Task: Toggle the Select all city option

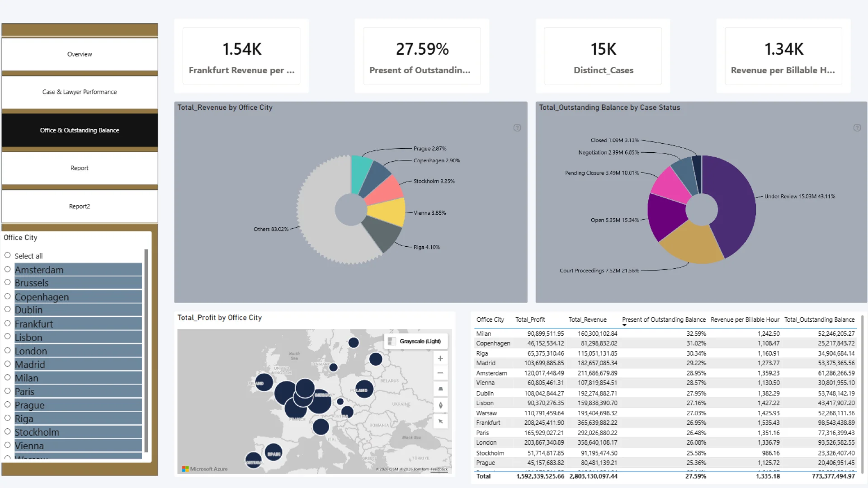Action: 28,256
